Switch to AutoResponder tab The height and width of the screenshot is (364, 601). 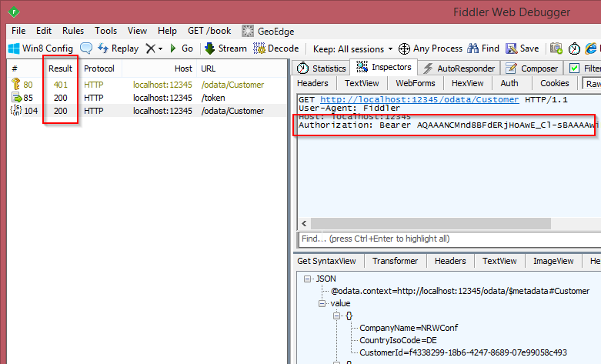point(459,68)
